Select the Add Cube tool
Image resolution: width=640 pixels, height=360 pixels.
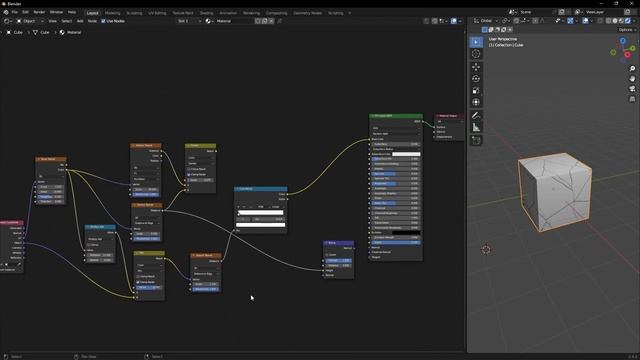476,140
